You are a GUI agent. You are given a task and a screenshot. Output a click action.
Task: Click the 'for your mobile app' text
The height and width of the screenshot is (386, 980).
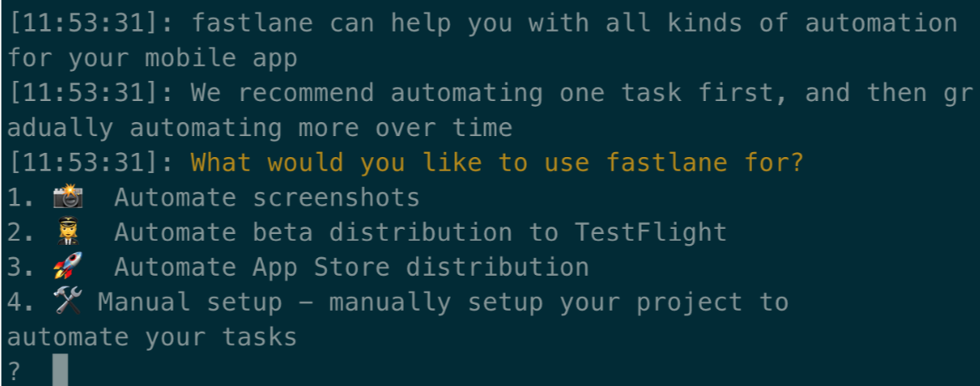click(x=153, y=58)
